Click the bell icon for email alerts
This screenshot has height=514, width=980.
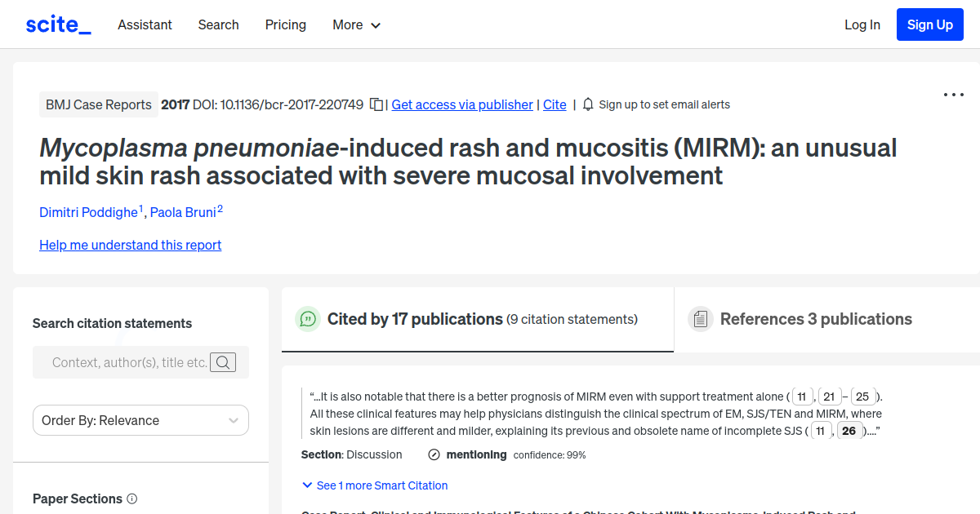(x=587, y=104)
